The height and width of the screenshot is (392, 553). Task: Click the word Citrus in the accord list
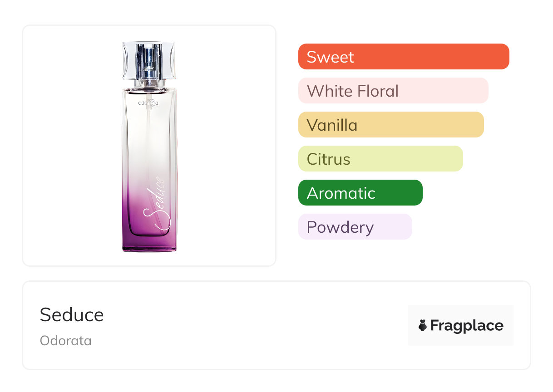pos(328,159)
